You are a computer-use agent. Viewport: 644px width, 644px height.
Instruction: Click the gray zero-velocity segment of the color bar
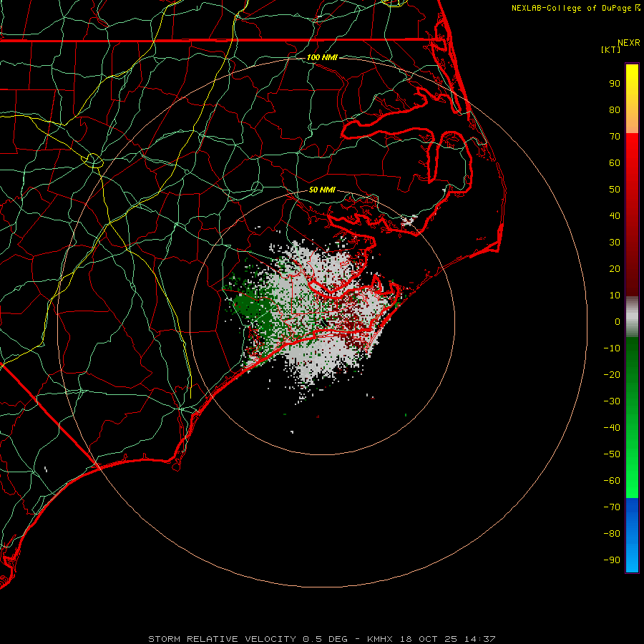coord(632,317)
